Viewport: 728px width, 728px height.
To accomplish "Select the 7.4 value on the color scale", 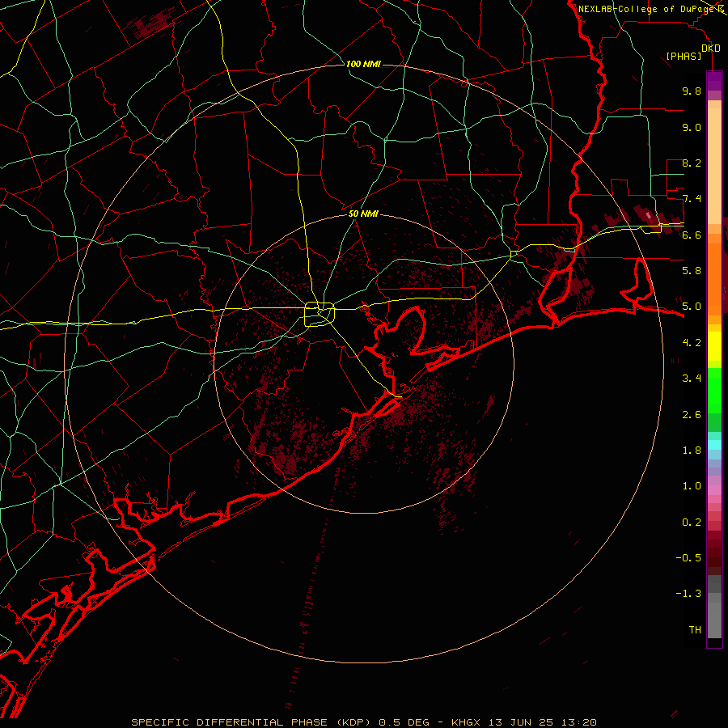I will click(692, 199).
